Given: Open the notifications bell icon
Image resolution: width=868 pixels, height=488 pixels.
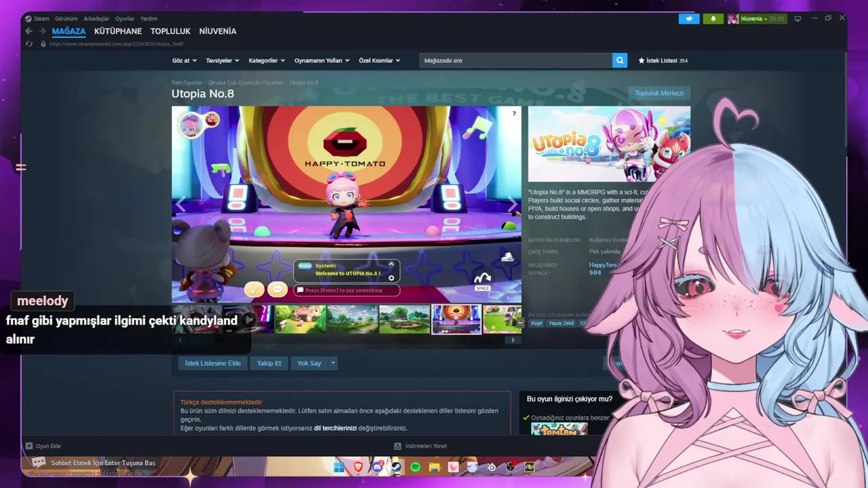Looking at the screenshot, I should click(713, 19).
